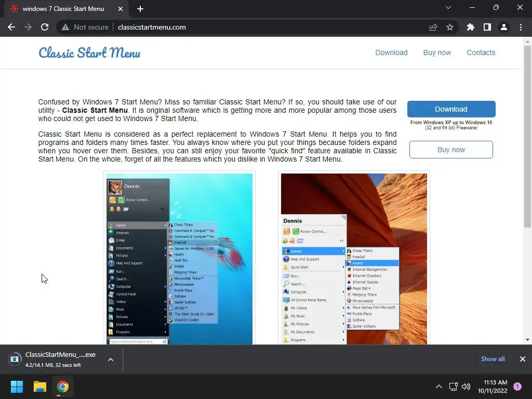The image size is (532, 399).
Task: Open the Windows Start button
Action: (x=17, y=387)
